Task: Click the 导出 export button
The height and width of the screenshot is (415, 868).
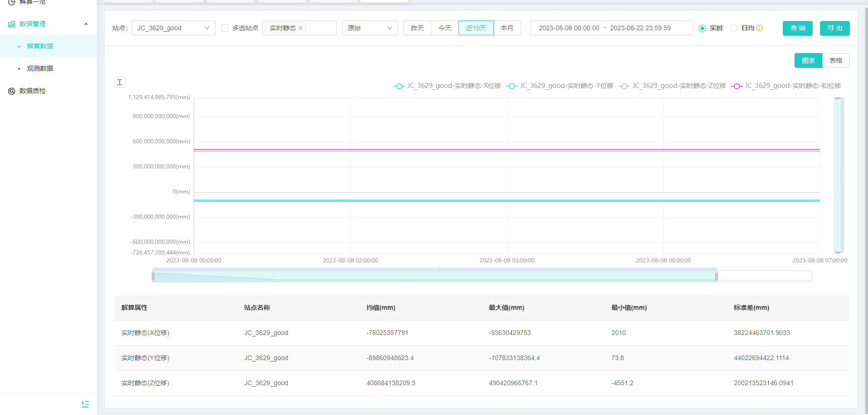Action: (x=834, y=28)
